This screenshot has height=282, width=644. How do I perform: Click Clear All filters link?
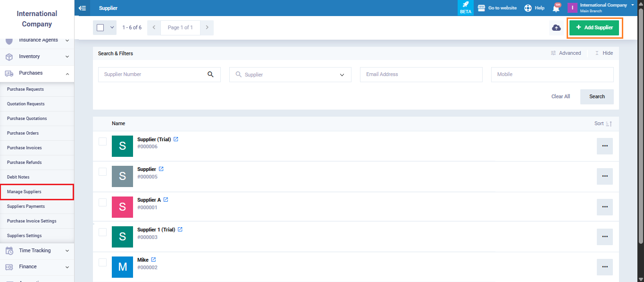coord(560,96)
